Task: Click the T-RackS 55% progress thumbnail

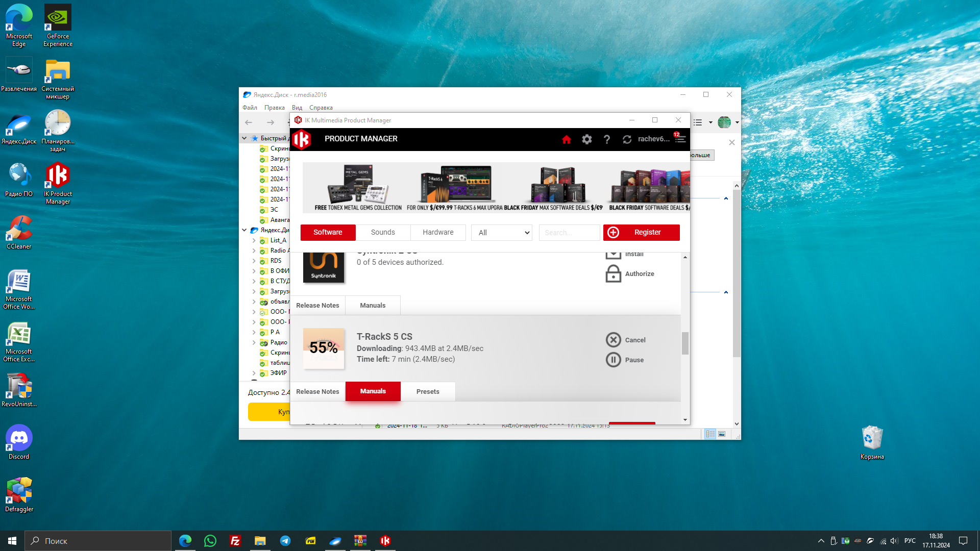Action: pyautogui.click(x=324, y=348)
